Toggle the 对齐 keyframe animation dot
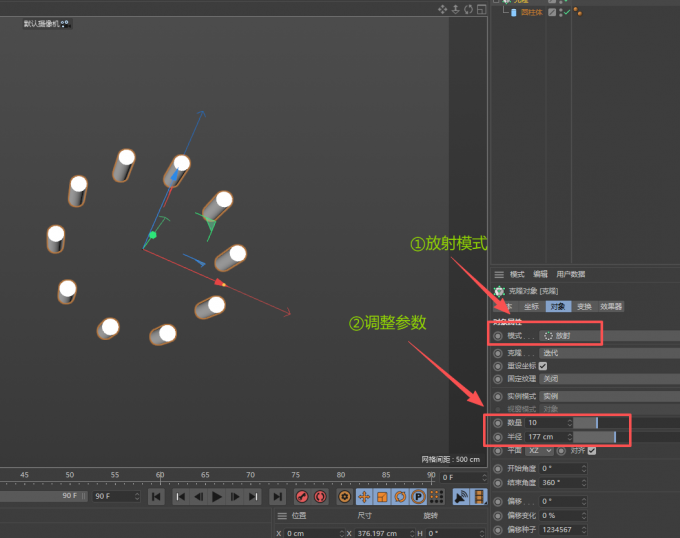Image resolution: width=680 pixels, height=538 pixels. 561,451
